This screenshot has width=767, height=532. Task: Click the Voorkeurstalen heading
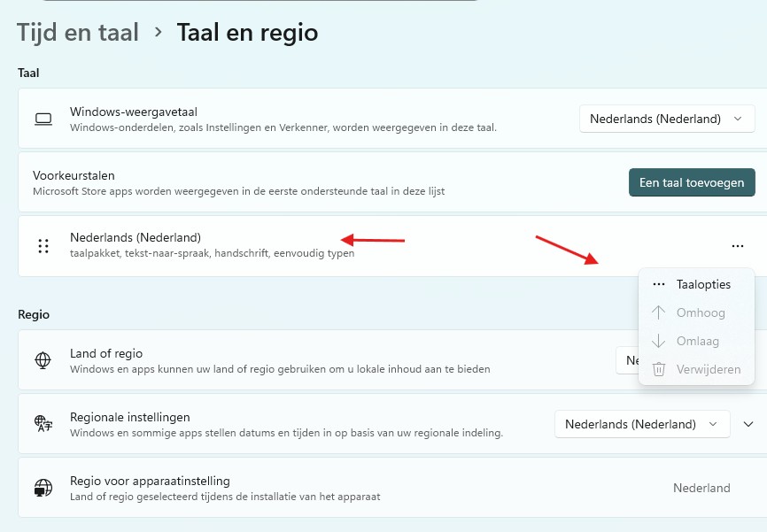pos(74,175)
